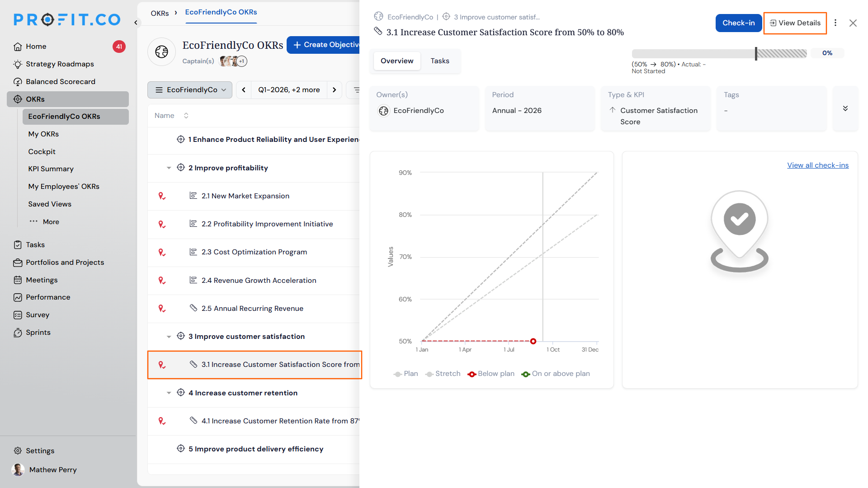Toggle Plan series in chart legend

point(406,374)
